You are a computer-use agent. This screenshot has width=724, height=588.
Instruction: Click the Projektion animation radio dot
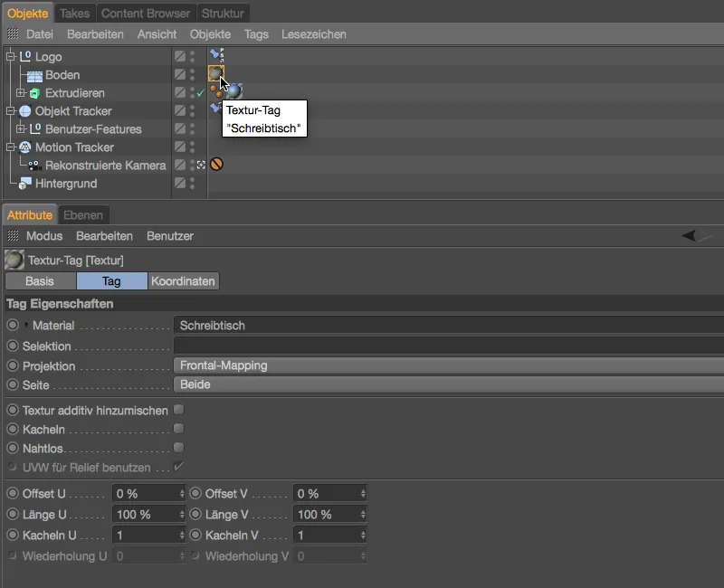click(13, 365)
